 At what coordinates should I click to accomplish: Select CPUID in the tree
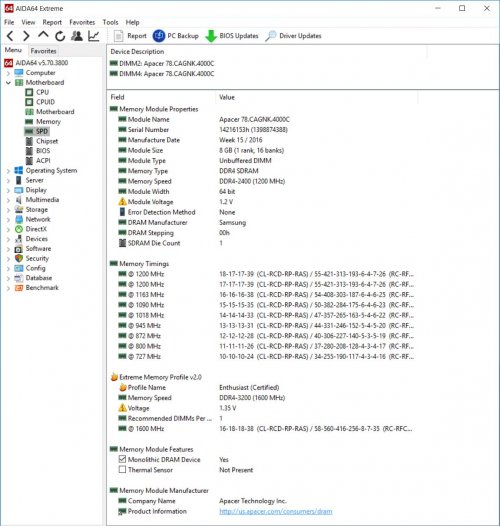pos(40,102)
